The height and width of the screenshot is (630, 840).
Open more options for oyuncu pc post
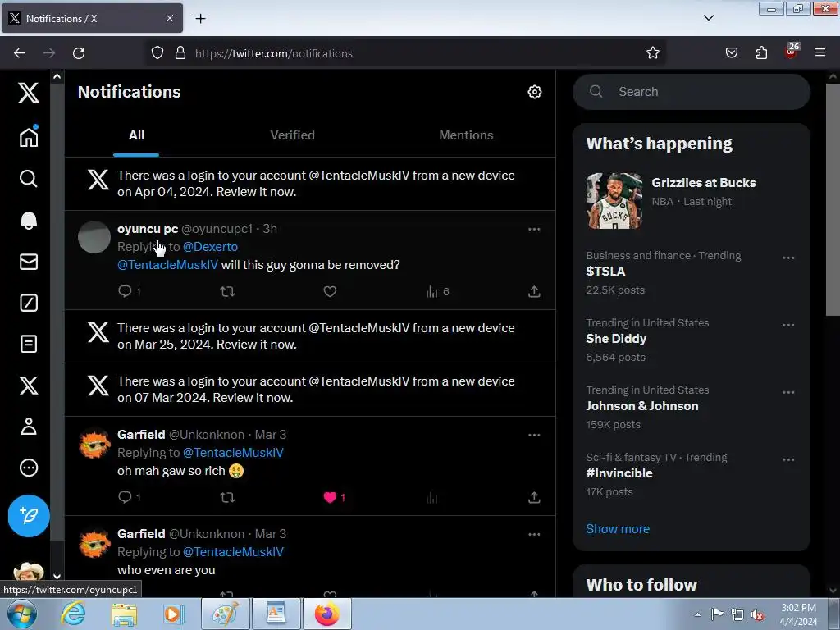click(x=534, y=230)
